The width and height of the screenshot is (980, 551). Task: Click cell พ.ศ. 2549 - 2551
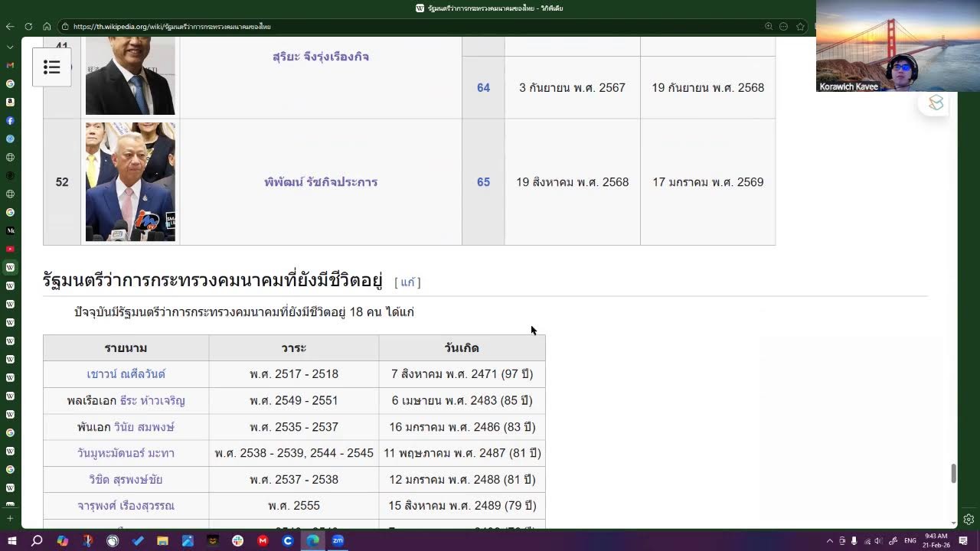point(294,400)
